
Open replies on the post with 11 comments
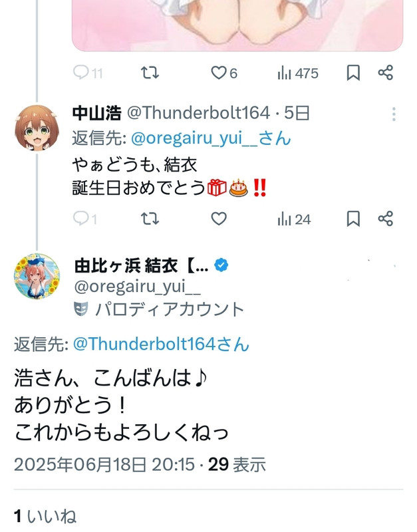(88, 73)
